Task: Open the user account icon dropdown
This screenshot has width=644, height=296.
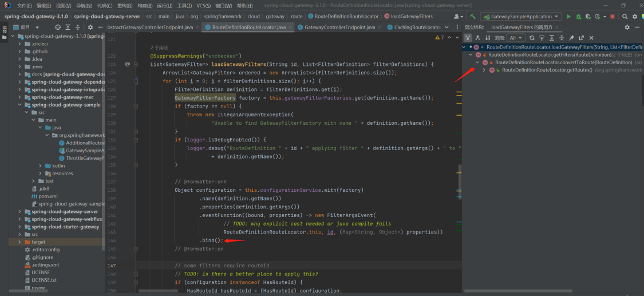Action: click(x=459, y=17)
